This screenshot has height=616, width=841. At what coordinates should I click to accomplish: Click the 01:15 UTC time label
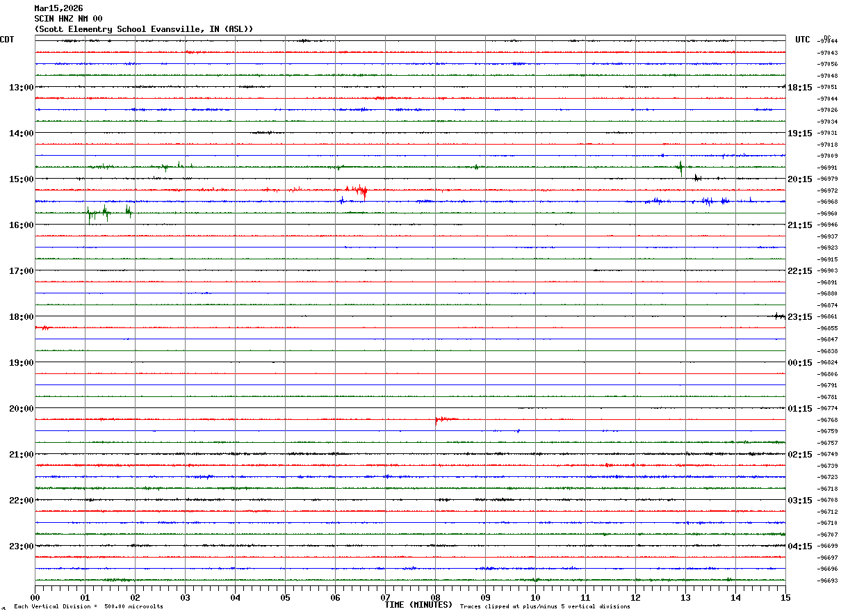click(x=800, y=409)
